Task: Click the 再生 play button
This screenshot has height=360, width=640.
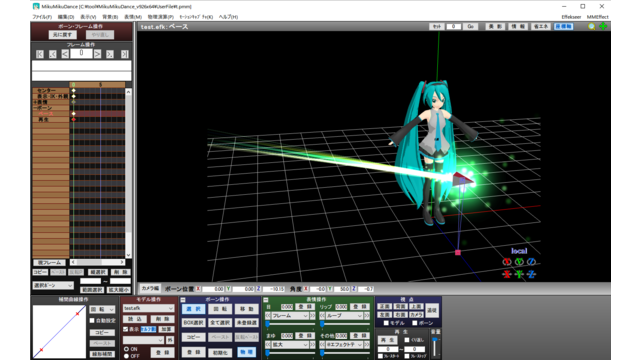Action: [x=387, y=340]
